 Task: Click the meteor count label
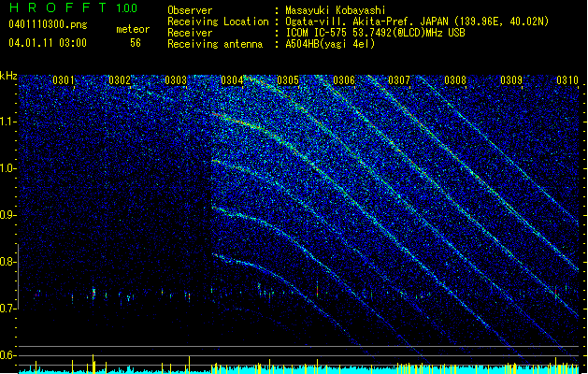tap(133, 29)
